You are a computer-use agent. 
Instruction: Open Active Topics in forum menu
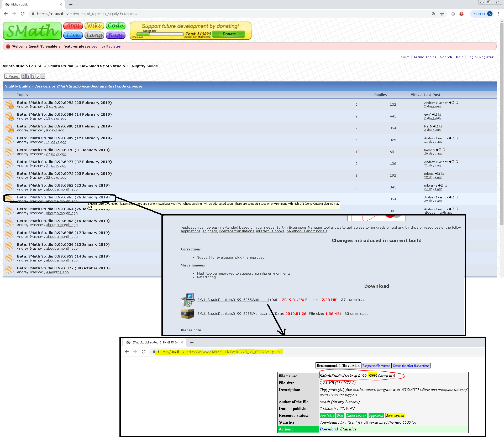coord(424,57)
